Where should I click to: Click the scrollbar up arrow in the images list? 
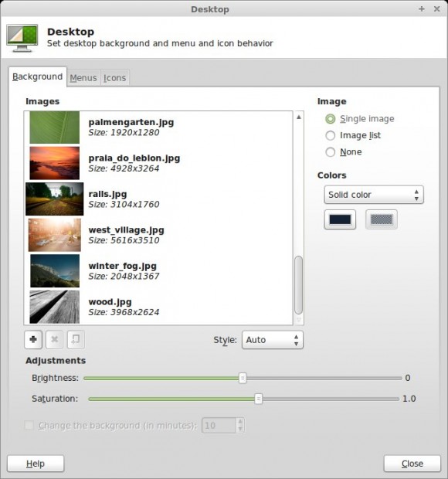(299, 117)
